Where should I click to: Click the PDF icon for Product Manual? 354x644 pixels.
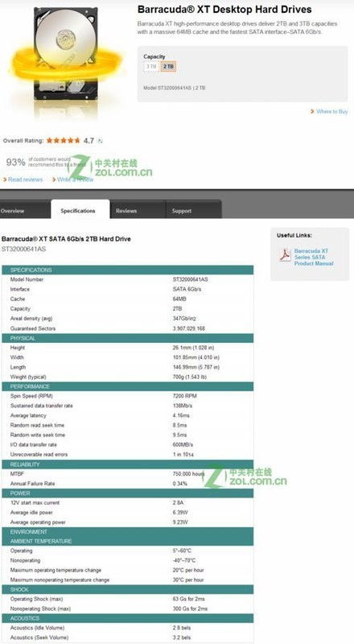tap(285, 255)
